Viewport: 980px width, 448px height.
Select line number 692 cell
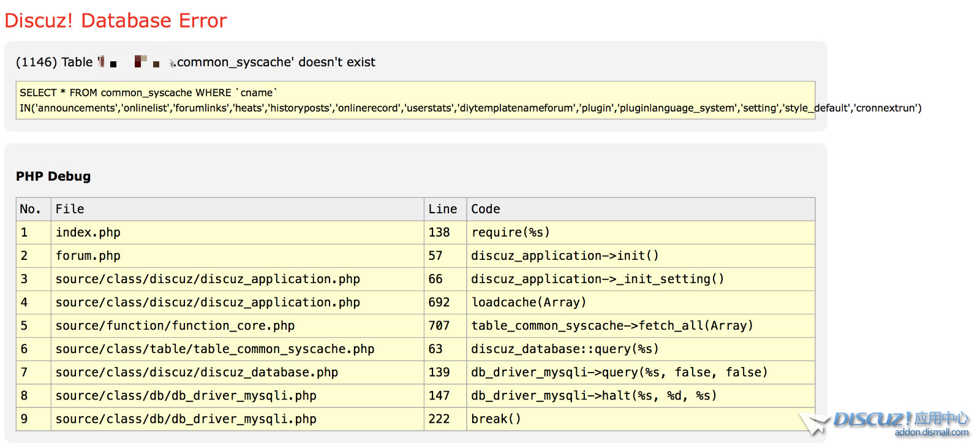[x=445, y=302]
